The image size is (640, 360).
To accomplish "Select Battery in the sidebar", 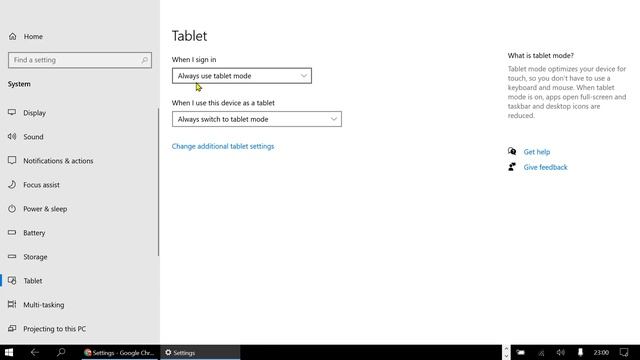I will tap(34, 233).
